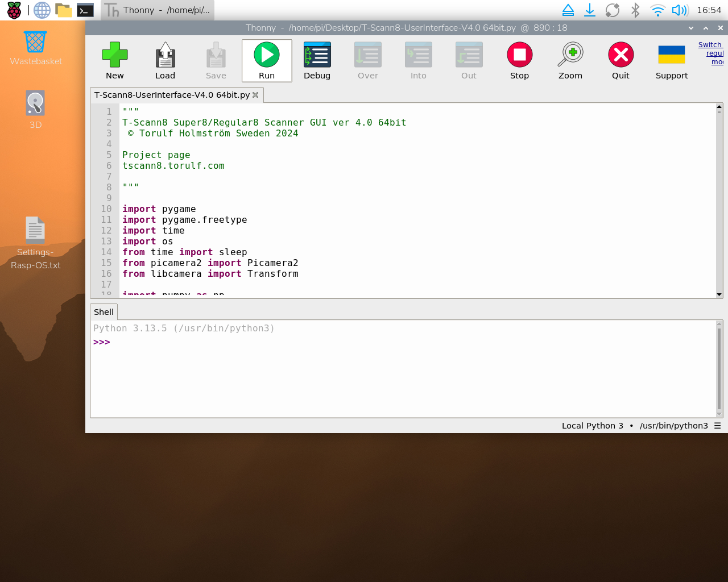The image size is (728, 582).
Task: Open the interpreter menu in status bar
Action: click(x=718, y=426)
